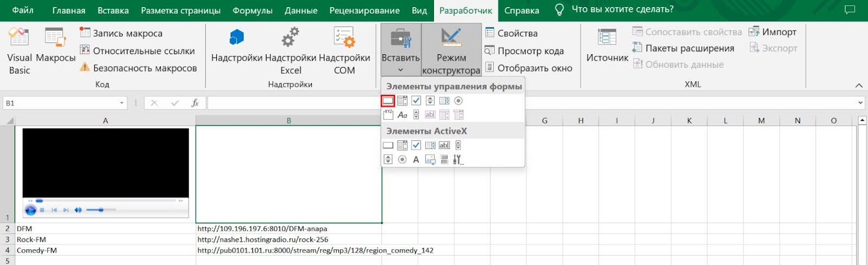Insert ActiveX Label (A)
Viewport: 868px width, 265px height.
pyautogui.click(x=416, y=159)
